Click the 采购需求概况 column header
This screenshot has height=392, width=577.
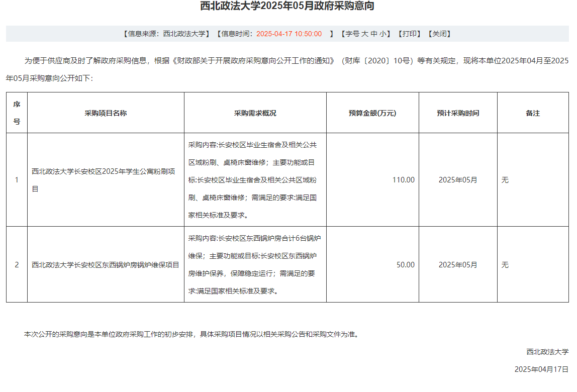(255, 113)
